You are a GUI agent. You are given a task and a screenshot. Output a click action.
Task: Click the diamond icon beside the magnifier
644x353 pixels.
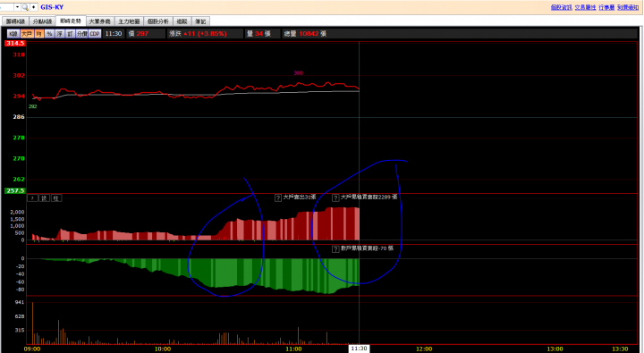(x=34, y=7)
